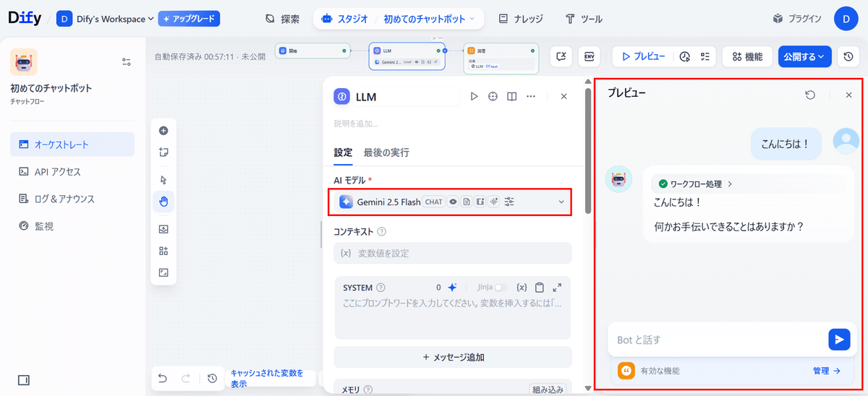
Task: Click the undo arrow
Action: click(163, 378)
